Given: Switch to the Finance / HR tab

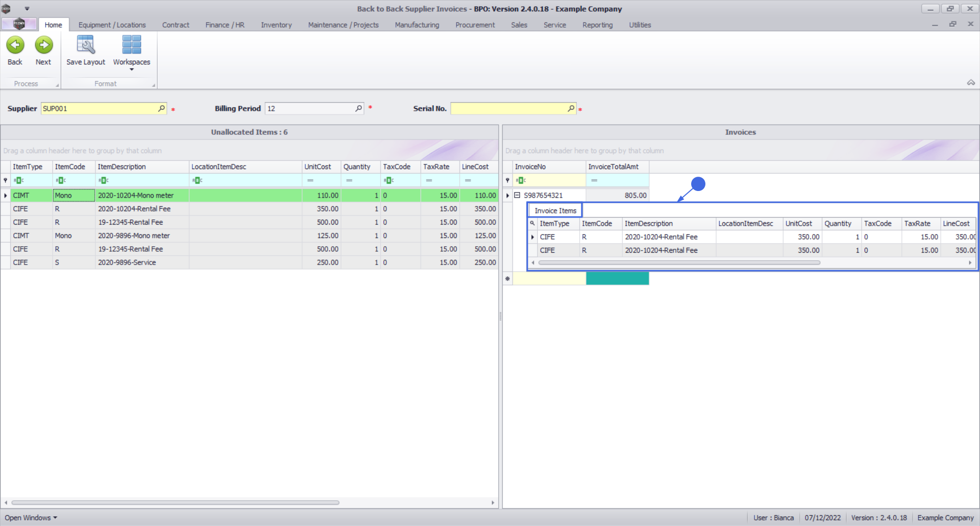Looking at the screenshot, I should tap(225, 25).
